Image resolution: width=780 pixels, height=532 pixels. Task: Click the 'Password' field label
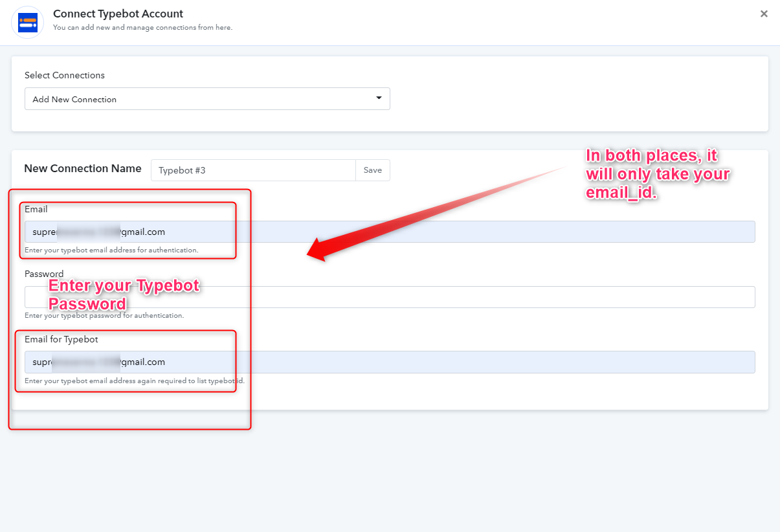[44, 274]
